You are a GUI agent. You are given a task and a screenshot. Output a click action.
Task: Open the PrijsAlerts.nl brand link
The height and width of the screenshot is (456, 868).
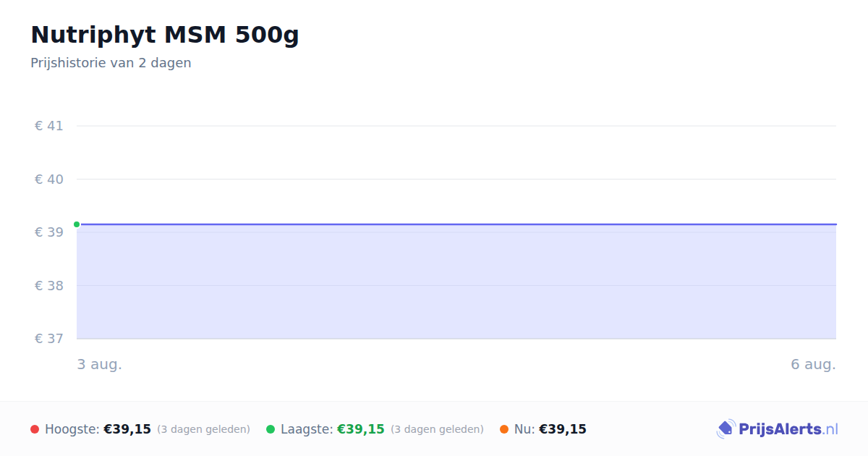(x=778, y=429)
